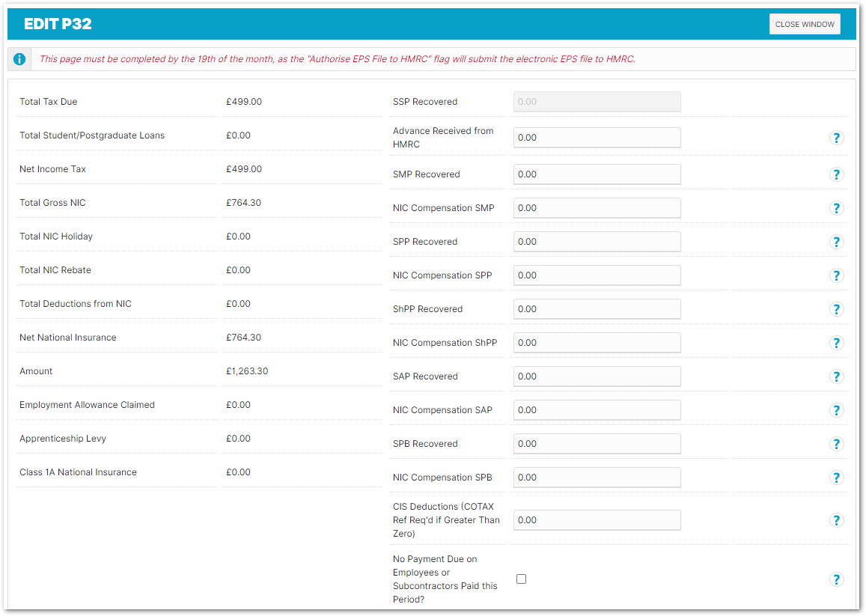866x616 pixels.
Task: Open help icon for ShPP Recovered
Action: [836, 309]
